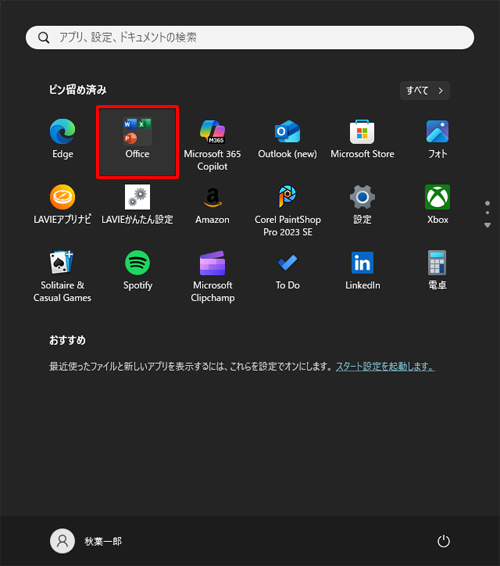
Task: Open the Office folder tile
Action: [x=138, y=142]
